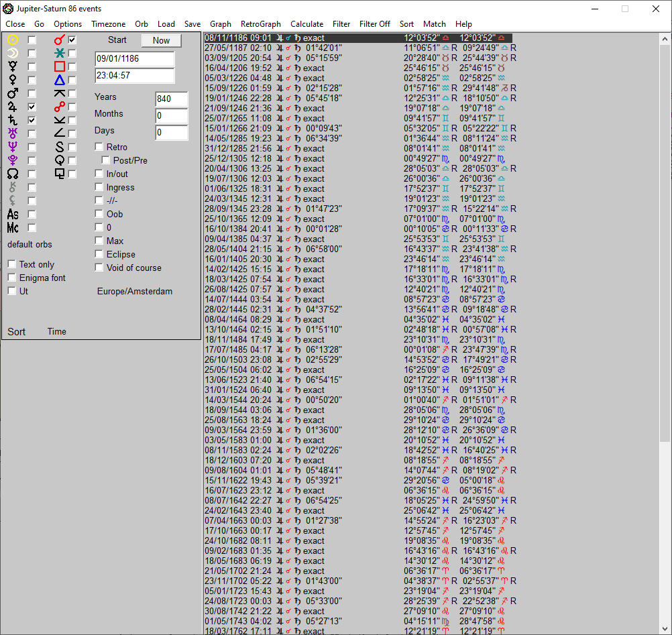Image resolution: width=672 pixels, height=635 pixels.
Task: Click the red opposition aspect symbol
Action: pos(59,107)
